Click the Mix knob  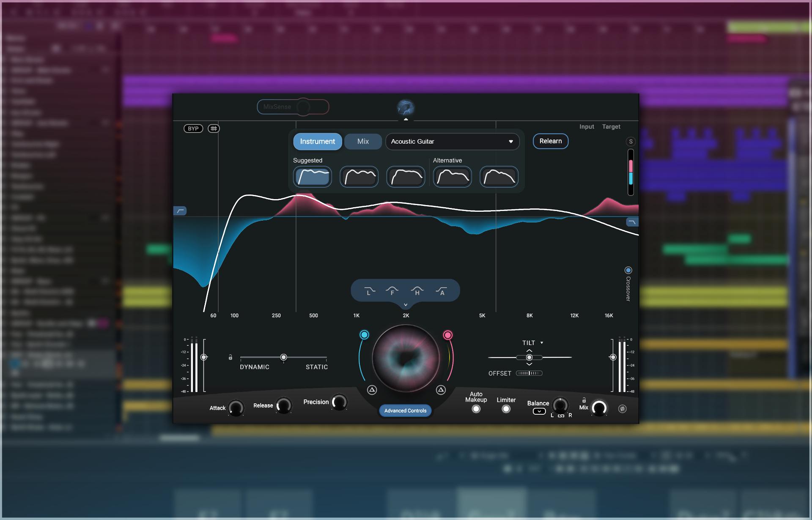[x=599, y=408]
